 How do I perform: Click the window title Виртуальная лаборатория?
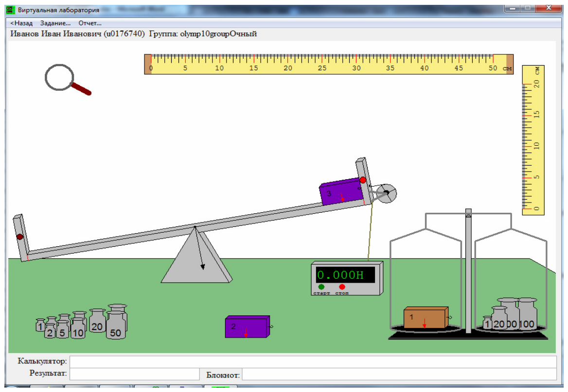[x=59, y=10]
